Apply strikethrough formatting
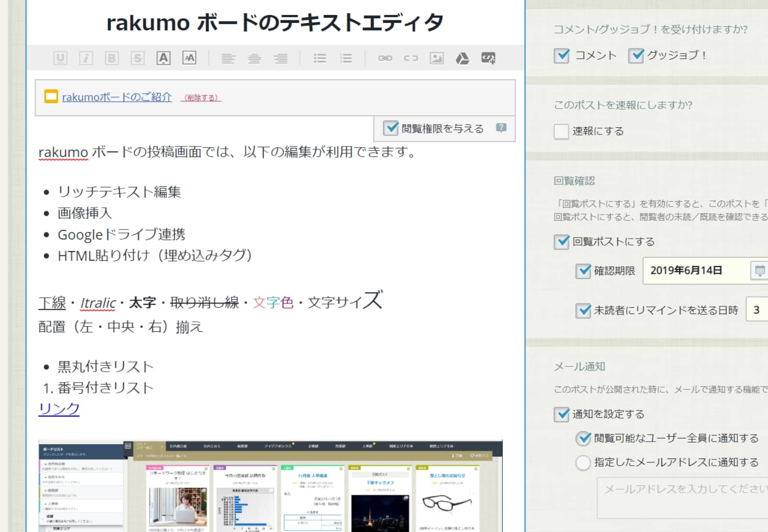The height and width of the screenshot is (532, 768). (137, 58)
